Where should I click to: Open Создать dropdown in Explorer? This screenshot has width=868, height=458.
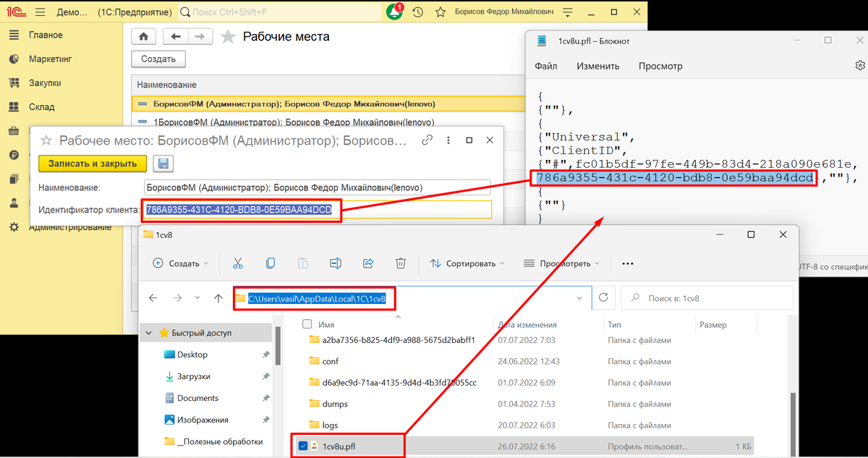181,263
